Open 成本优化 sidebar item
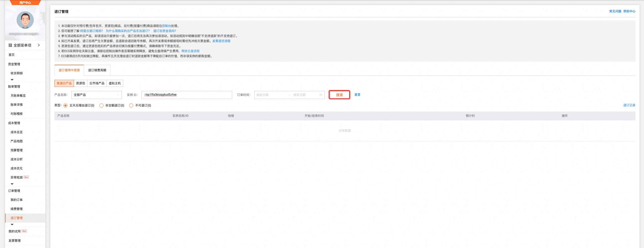 point(17,168)
